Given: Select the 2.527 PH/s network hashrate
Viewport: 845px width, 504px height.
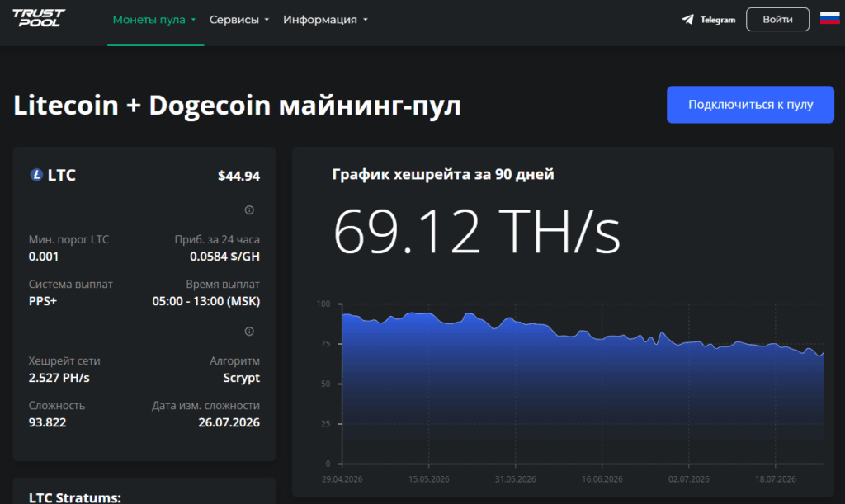Looking at the screenshot, I should pyautogui.click(x=59, y=378).
